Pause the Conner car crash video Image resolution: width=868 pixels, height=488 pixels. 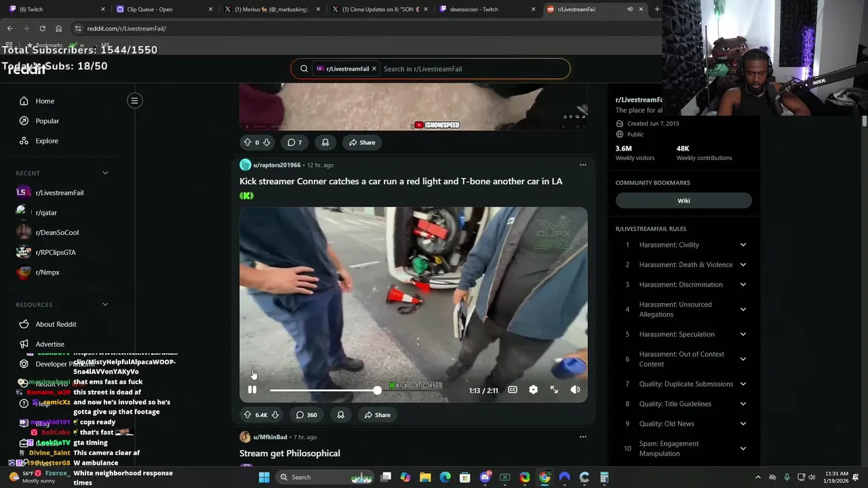coord(252,390)
